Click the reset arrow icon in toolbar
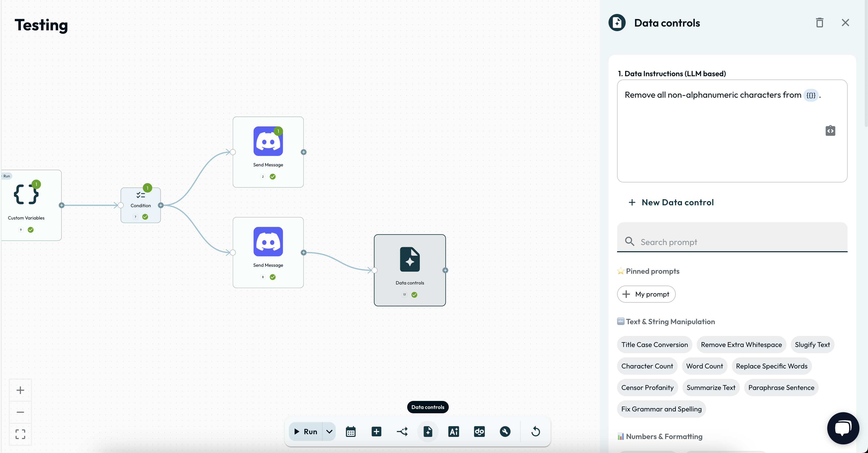The image size is (868, 453). 535,432
